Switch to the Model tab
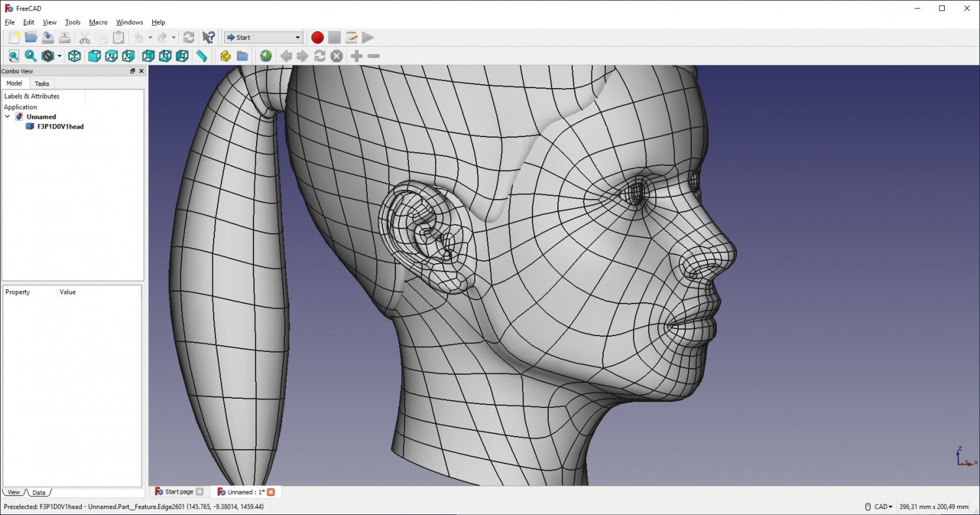The width and height of the screenshot is (980, 515). [x=14, y=83]
